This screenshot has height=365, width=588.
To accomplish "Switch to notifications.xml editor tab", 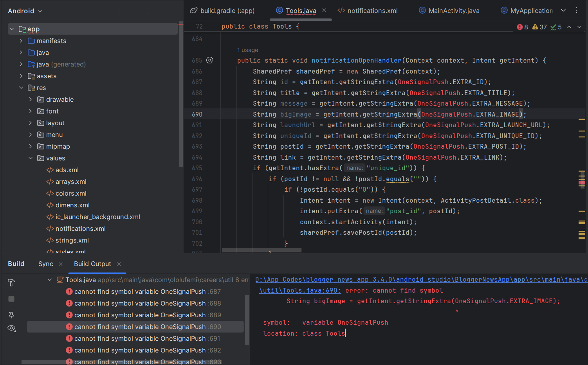I will pos(368,11).
